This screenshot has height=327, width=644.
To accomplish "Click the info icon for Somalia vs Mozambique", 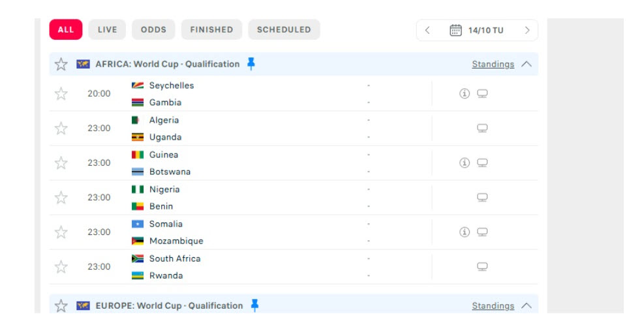I will coord(465,232).
